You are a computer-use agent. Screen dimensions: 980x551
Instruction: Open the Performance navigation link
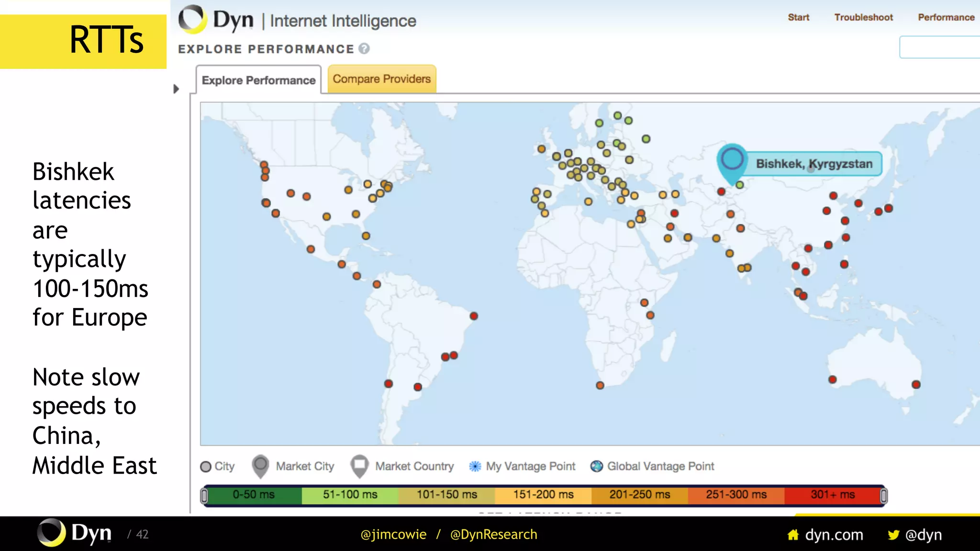[x=946, y=17]
